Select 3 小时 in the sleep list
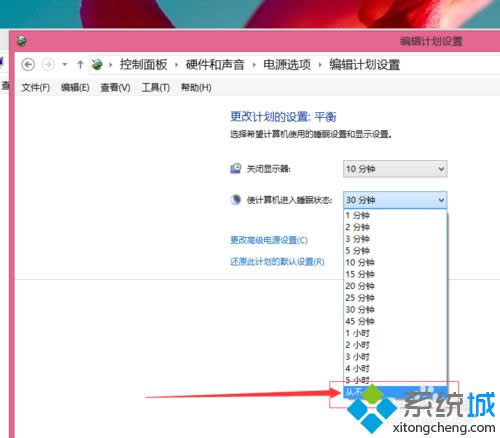 [x=395, y=357]
